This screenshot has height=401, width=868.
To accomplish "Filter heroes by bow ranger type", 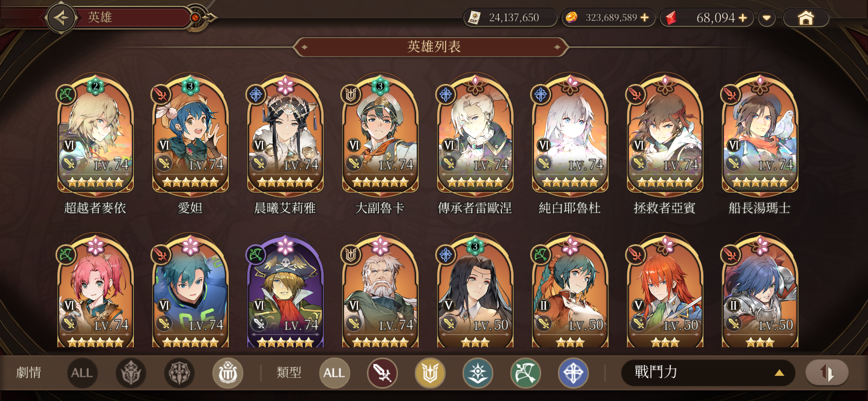I will [x=526, y=373].
